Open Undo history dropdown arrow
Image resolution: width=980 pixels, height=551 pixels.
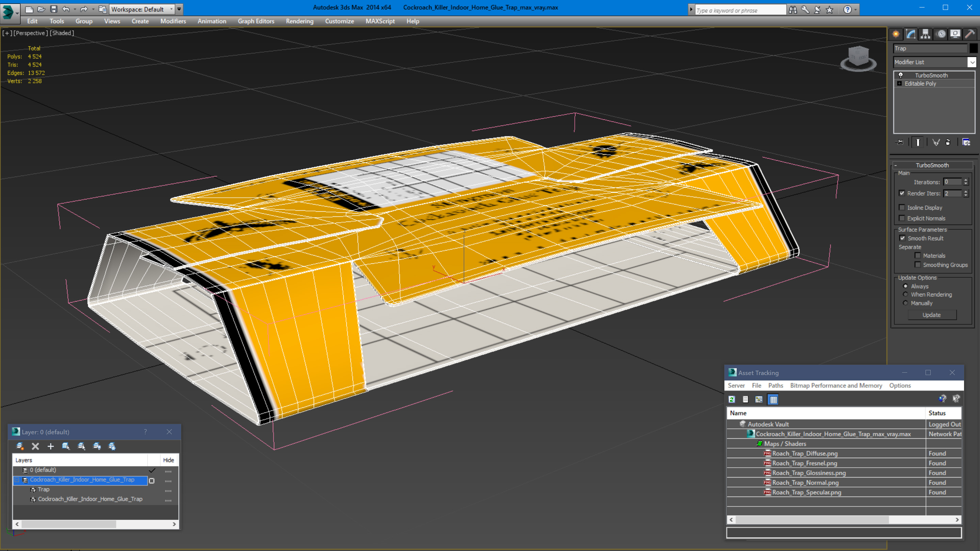tap(75, 9)
